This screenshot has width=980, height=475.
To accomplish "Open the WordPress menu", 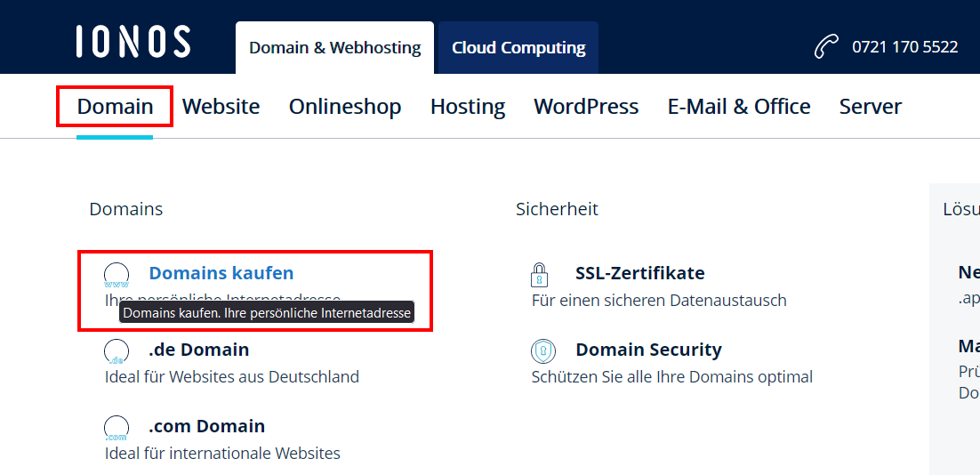I will 586,107.
